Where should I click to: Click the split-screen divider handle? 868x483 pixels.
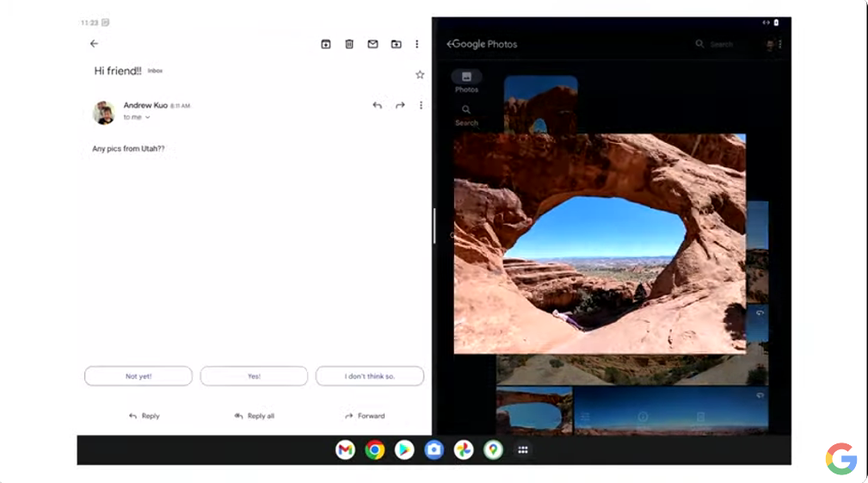point(434,226)
